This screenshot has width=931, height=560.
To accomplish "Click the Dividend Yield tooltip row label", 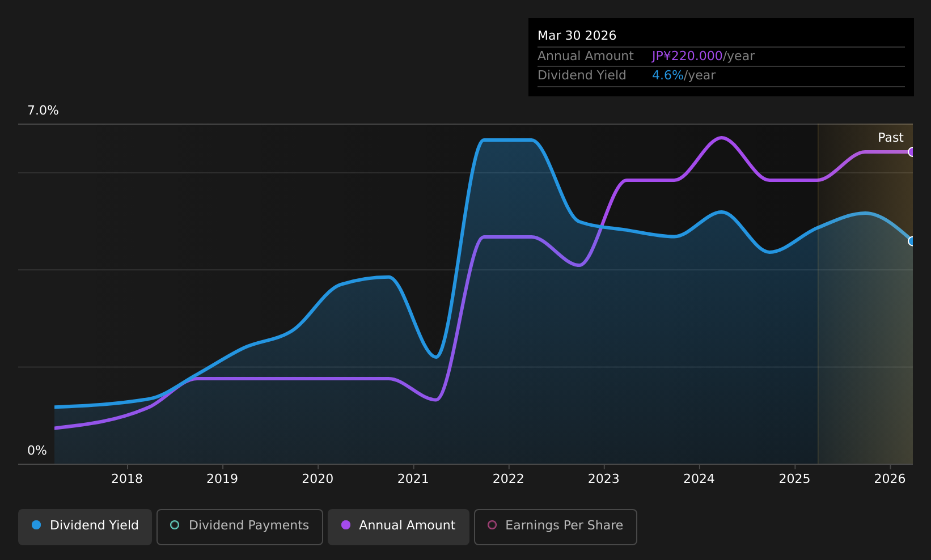I will [x=582, y=75].
